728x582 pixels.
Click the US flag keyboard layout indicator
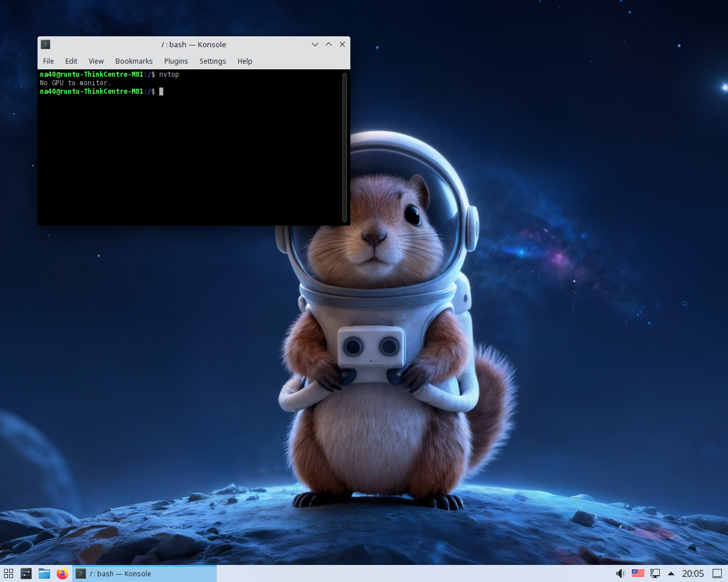tap(638, 573)
